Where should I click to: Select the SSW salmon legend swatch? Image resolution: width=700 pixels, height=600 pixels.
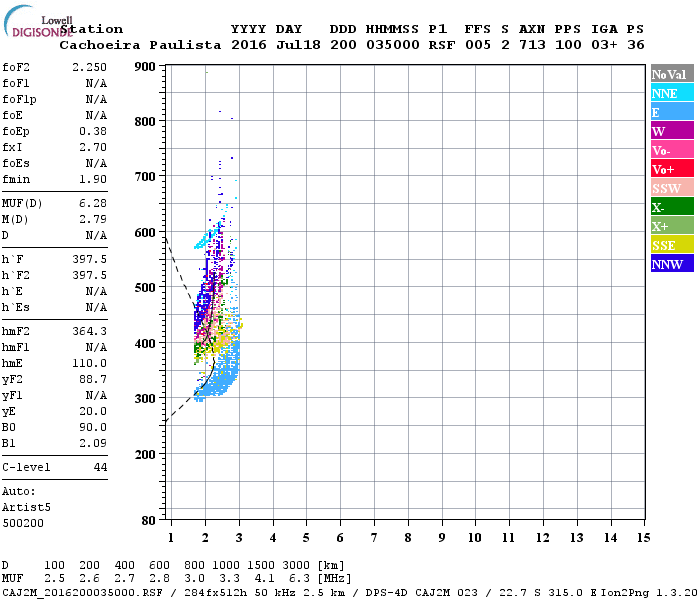672,188
